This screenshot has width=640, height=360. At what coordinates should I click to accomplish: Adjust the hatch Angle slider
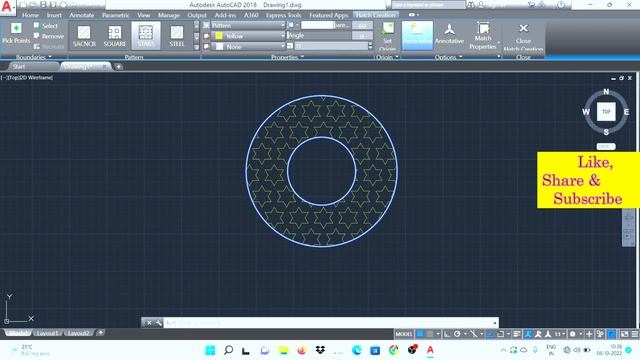(319, 36)
